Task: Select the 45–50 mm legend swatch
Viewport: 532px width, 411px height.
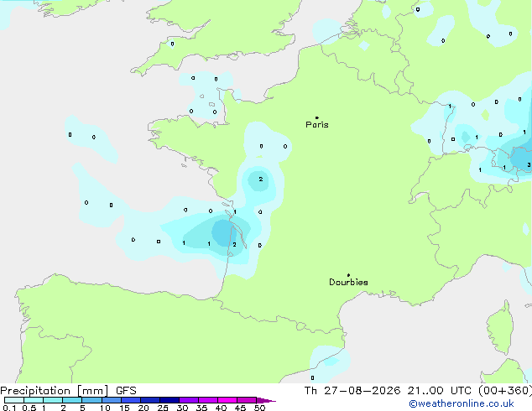Action: pyautogui.click(x=247, y=400)
